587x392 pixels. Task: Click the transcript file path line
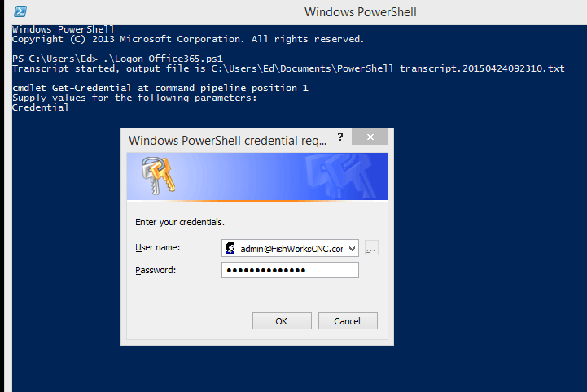[288, 68]
